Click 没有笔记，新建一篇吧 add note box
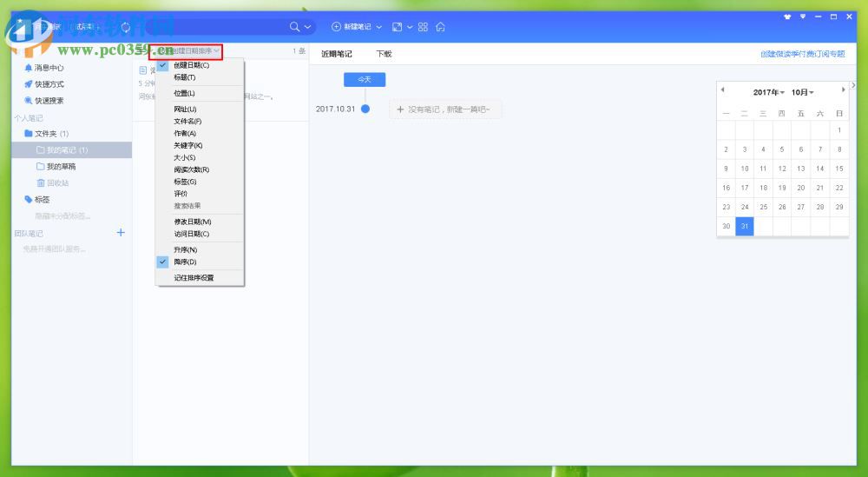 (445, 109)
